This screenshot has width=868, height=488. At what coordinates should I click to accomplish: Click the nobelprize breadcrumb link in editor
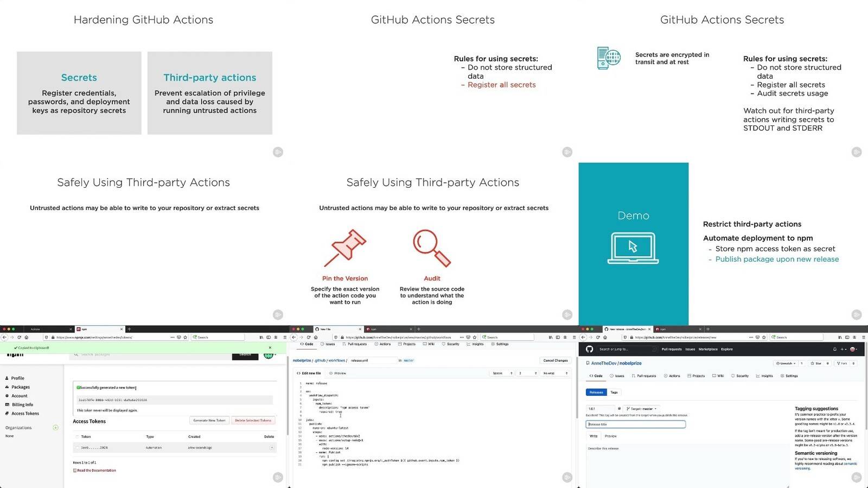click(302, 360)
